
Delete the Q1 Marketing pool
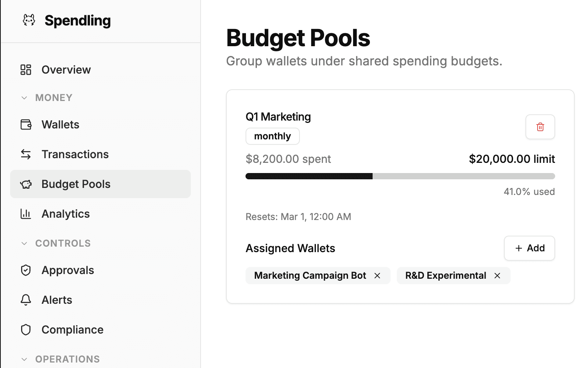pos(540,127)
